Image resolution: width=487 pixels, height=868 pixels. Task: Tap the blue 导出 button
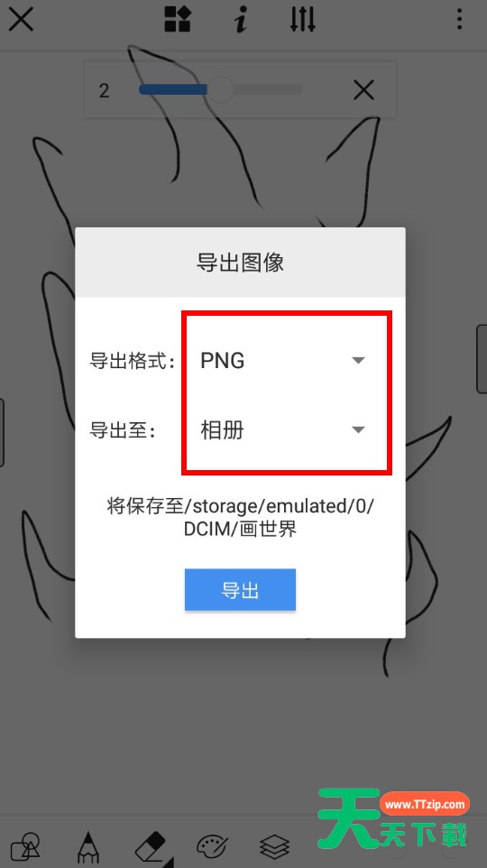click(x=240, y=590)
